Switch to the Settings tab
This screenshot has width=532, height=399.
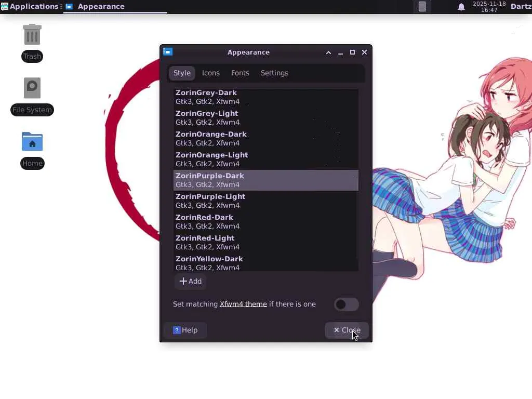point(274,73)
